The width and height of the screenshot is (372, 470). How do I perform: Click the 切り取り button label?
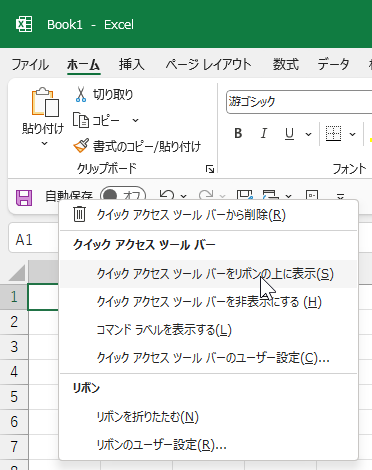(x=113, y=95)
